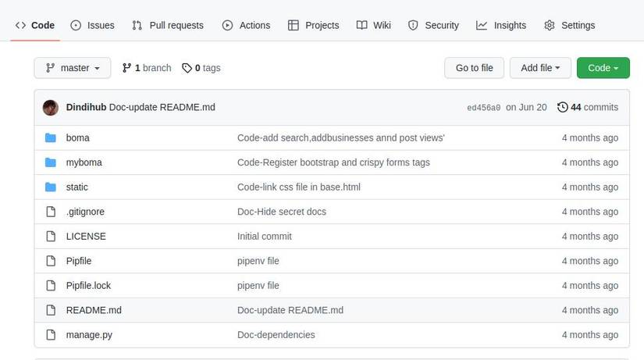The height and width of the screenshot is (360, 644).
Task: Open the Insights tab
Action: (501, 25)
